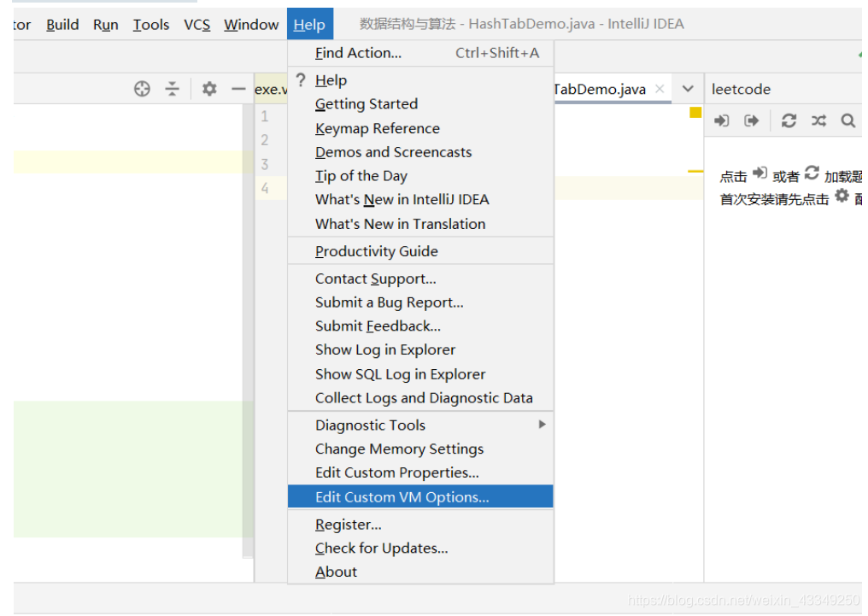This screenshot has width=868, height=616.
Task: Click the locate/scroll-from-source crosshair icon
Action: 143,89
